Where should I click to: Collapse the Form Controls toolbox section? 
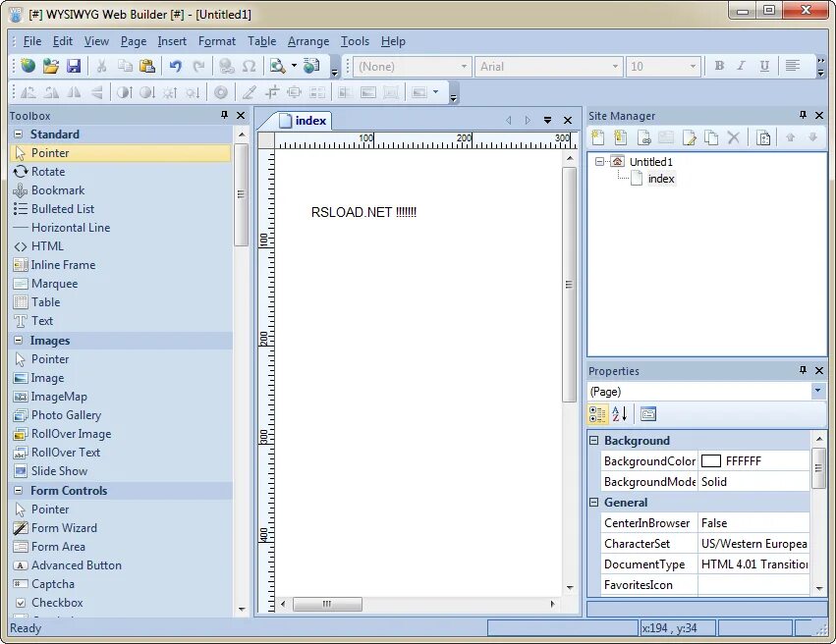click(18, 490)
